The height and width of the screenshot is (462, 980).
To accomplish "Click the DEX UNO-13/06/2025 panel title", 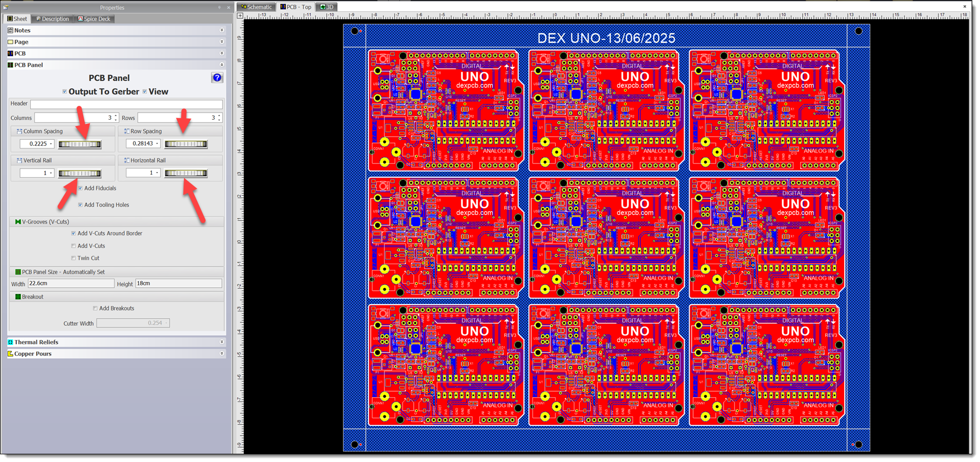I will tap(606, 38).
